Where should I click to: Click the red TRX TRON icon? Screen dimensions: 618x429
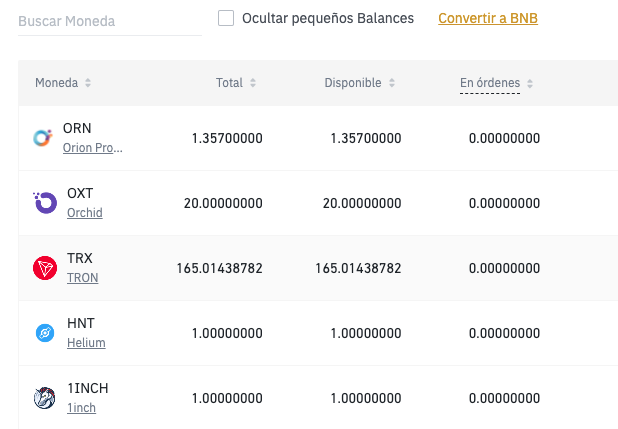[45, 268]
